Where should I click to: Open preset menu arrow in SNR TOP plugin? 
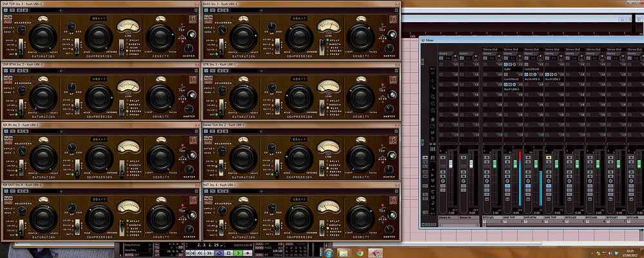point(196,10)
